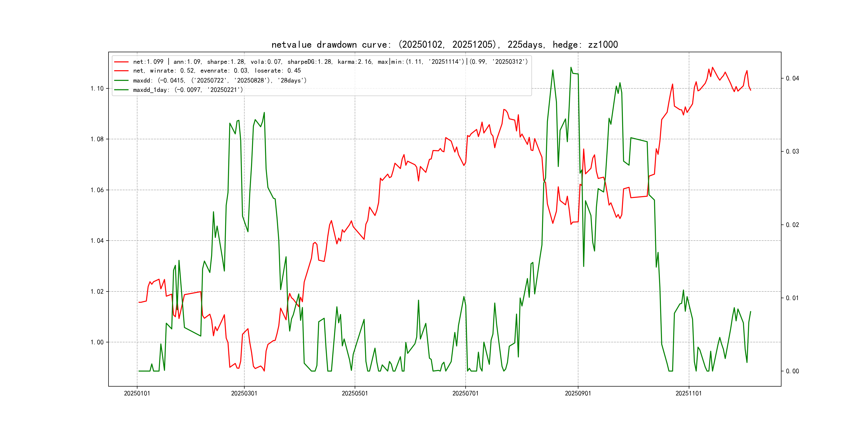Click the left y-axis tick 1.06
This screenshot has height=434, width=868.
pyautogui.click(x=97, y=190)
